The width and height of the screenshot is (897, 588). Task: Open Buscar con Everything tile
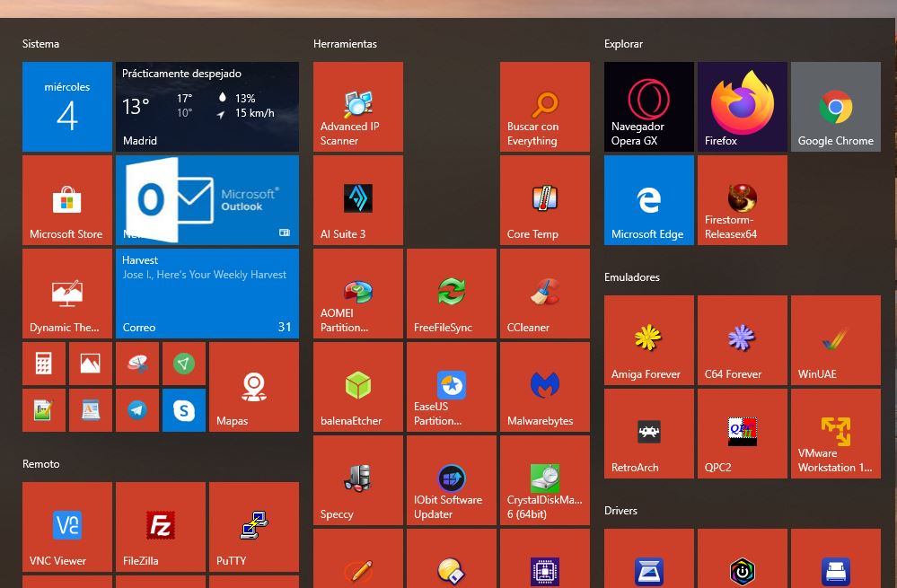point(545,107)
